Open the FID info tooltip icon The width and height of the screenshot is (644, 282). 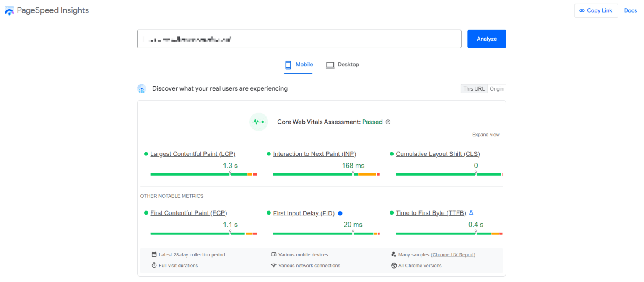click(x=340, y=213)
